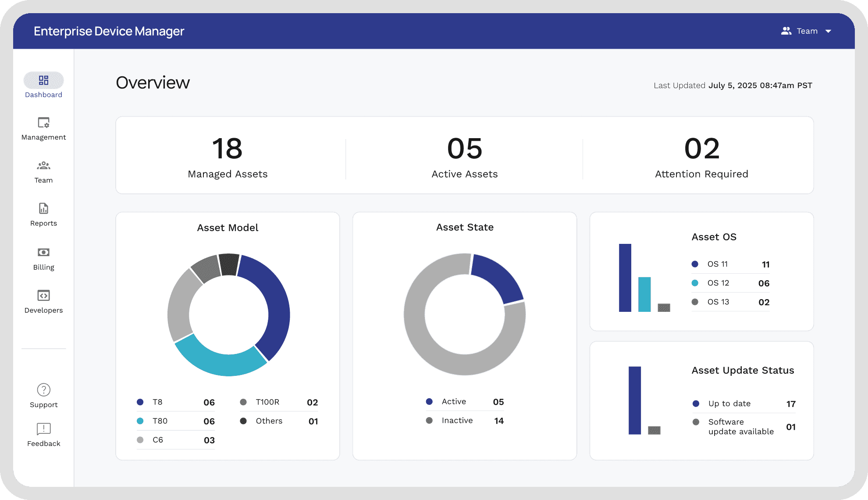Viewport: 868px width, 500px height.
Task: Select the T8 legend entry
Action: [157, 402]
